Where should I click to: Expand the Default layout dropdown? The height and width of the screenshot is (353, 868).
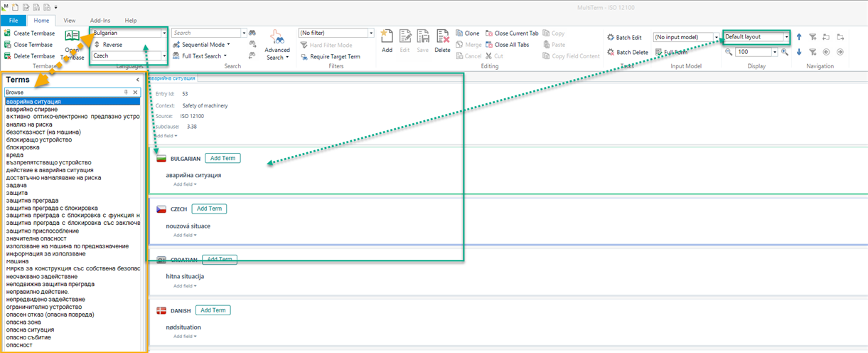point(786,37)
